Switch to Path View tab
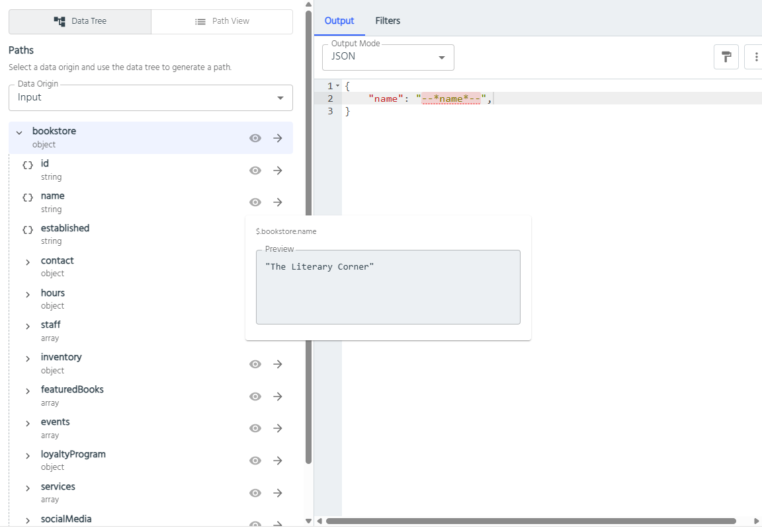762x532 pixels. pyautogui.click(x=222, y=21)
